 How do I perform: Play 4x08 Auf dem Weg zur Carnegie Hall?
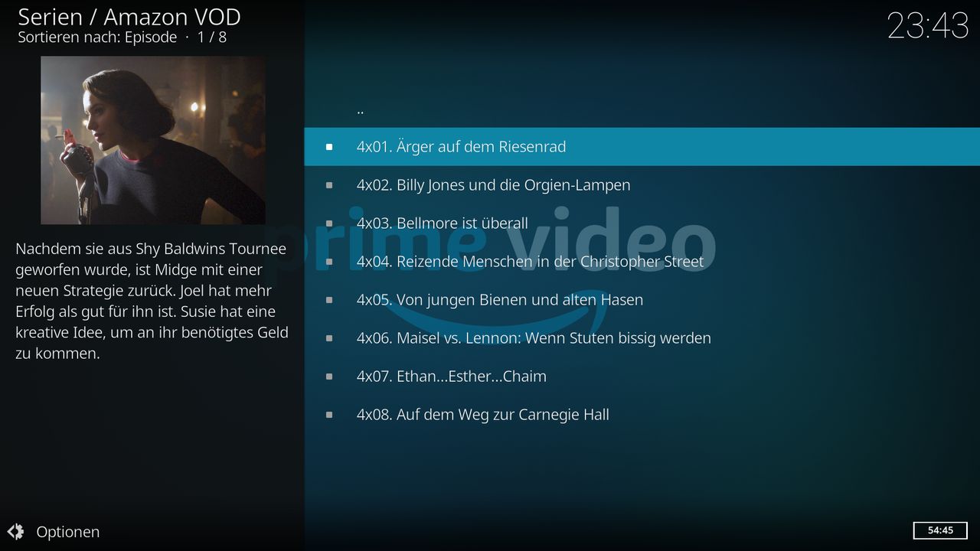(642, 414)
